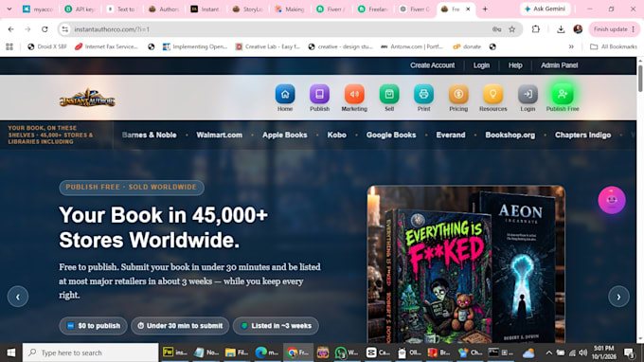The width and height of the screenshot is (644, 362).
Task: Click the Instant Author logo
Action: pyautogui.click(x=87, y=99)
